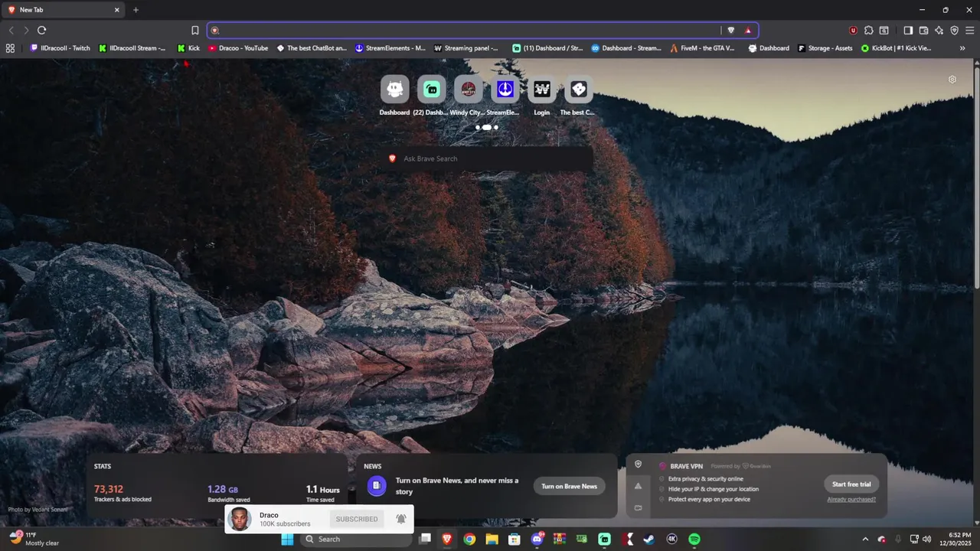Click the Draco channel avatar thumbnail
This screenshot has width=980, height=551.
coord(240,519)
